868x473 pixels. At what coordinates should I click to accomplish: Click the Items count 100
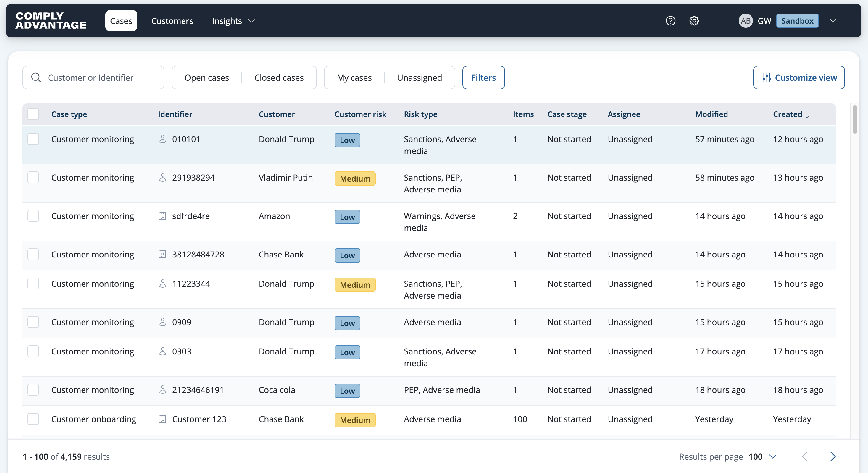pos(520,419)
